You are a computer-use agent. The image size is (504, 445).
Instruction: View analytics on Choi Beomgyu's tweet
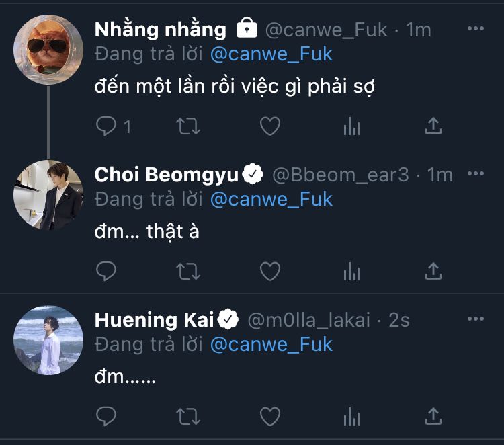click(352, 271)
